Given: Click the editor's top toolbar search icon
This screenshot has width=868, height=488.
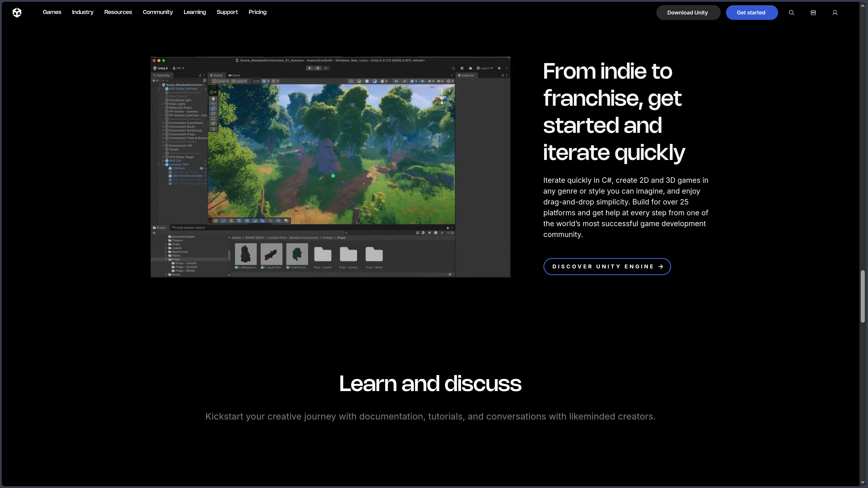Looking at the screenshot, I should 453,68.
